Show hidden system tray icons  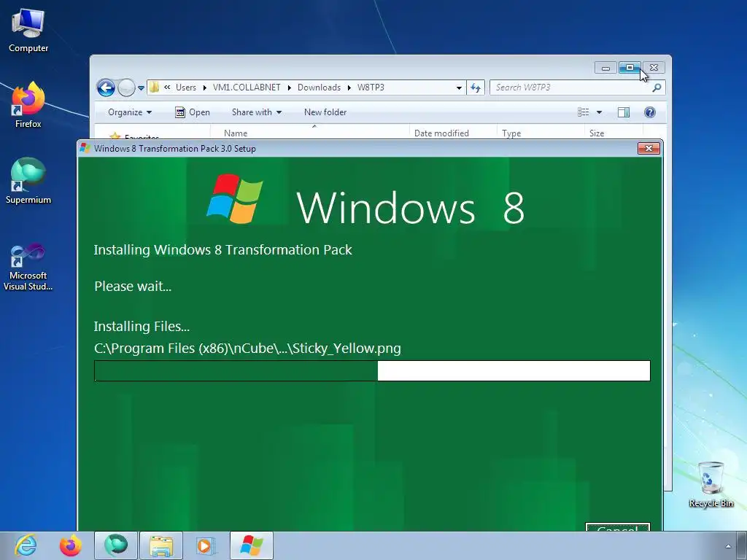727,545
